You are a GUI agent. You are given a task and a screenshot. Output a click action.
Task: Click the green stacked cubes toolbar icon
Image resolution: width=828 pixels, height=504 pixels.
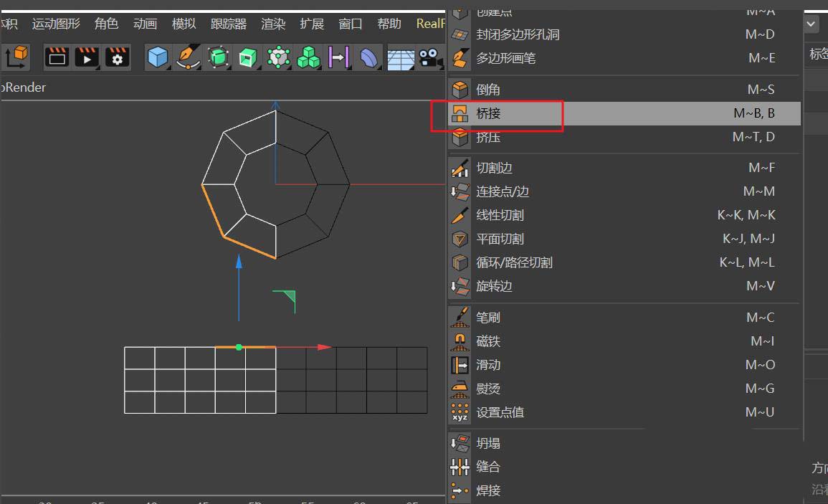[x=308, y=57]
